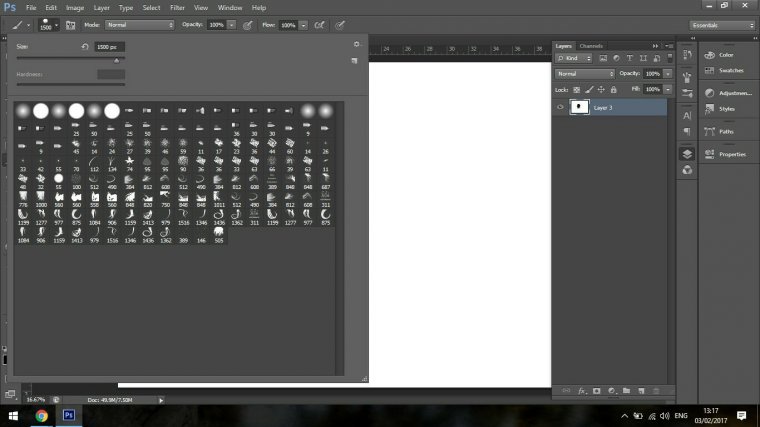Open the File menu

click(x=31, y=8)
